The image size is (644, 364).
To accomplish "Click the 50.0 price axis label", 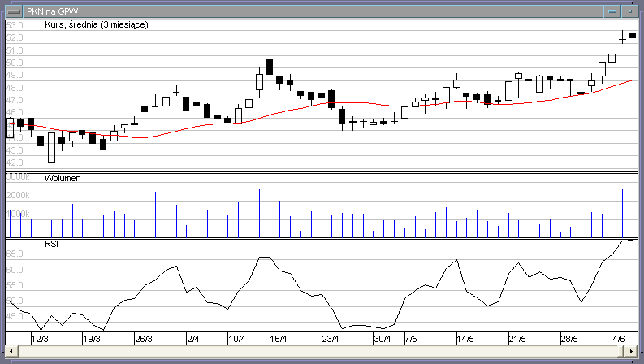I will pos(15,63).
